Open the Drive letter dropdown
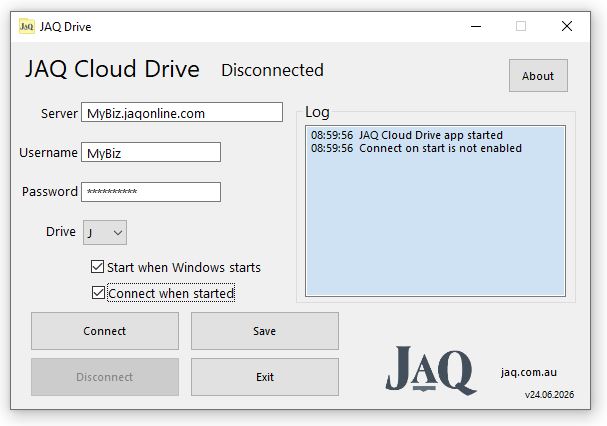The width and height of the screenshot is (607, 426). [105, 232]
